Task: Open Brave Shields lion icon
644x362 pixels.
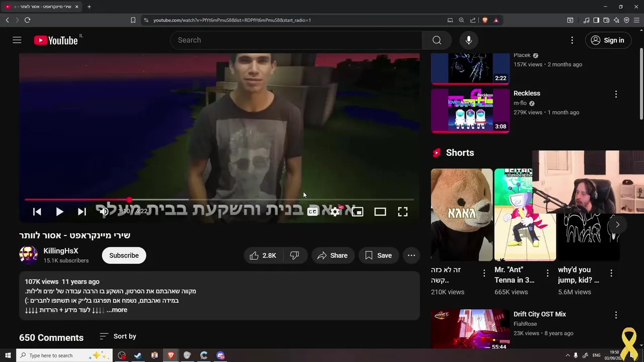Action: coord(485,20)
